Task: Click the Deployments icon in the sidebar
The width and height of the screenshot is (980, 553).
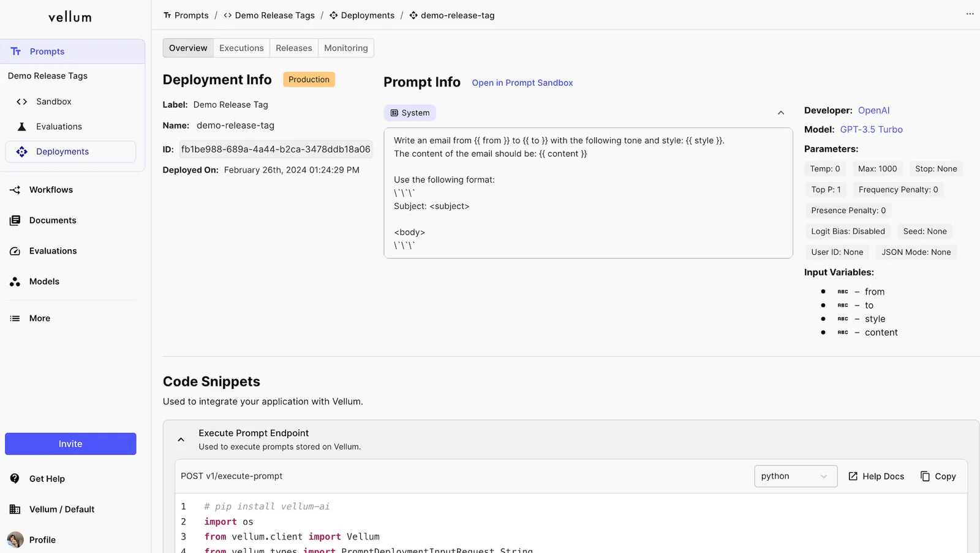Action: (22, 152)
